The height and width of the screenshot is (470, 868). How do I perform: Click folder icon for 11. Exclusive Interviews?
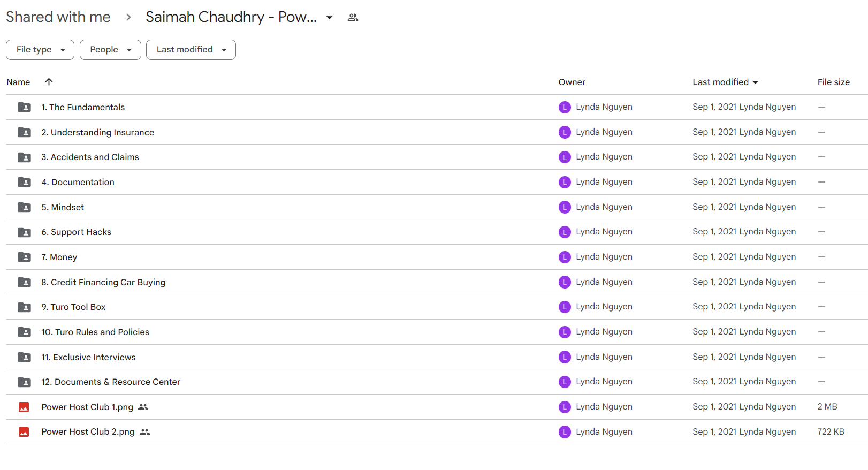coord(24,357)
